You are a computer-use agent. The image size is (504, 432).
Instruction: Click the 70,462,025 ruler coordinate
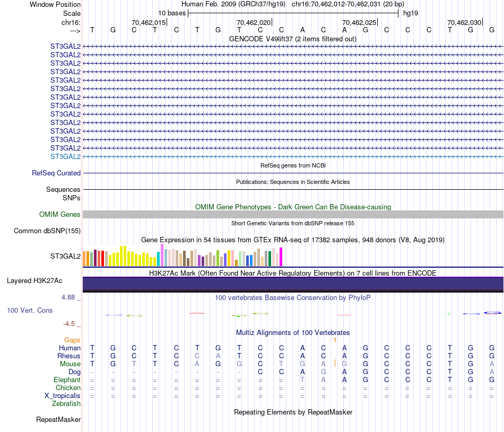point(359,22)
